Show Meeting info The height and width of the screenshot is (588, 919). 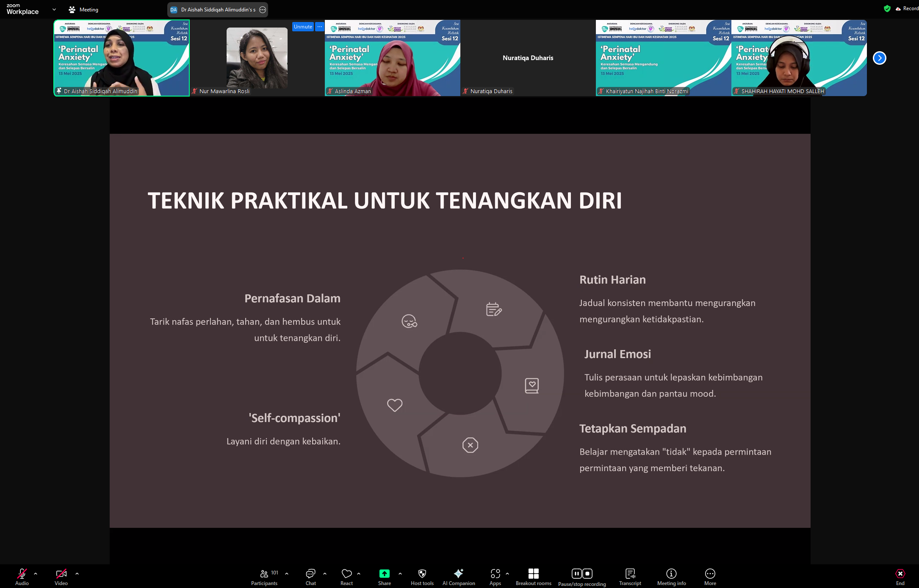[x=672, y=577]
